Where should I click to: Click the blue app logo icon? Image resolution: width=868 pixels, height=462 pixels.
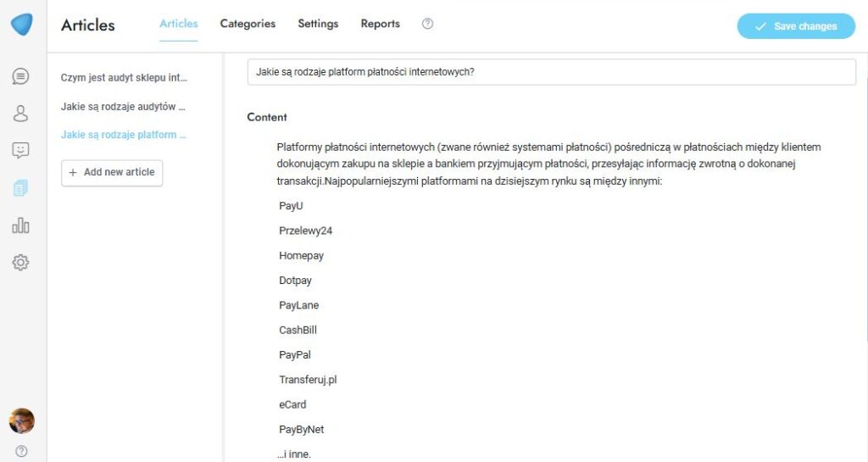pos(21,25)
